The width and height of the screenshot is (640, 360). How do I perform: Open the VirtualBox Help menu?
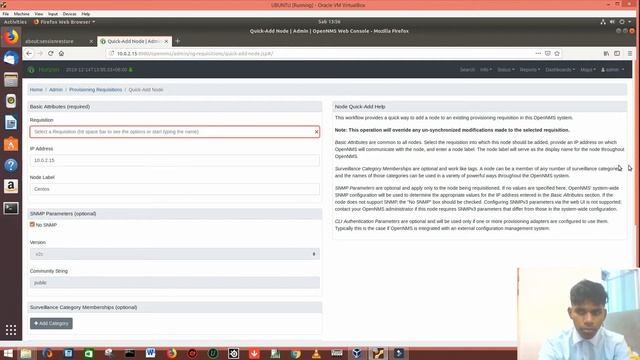click(86, 14)
